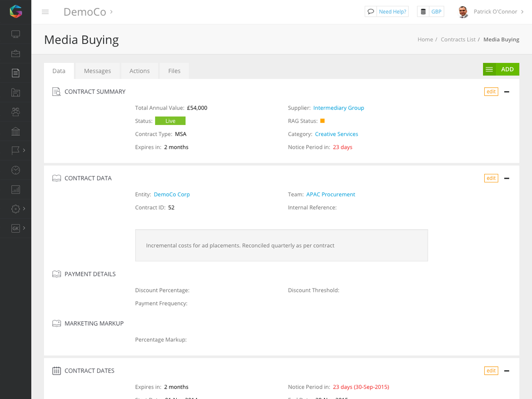Click the green ADD button
Screen dimensions: 532x399
tap(507, 69)
